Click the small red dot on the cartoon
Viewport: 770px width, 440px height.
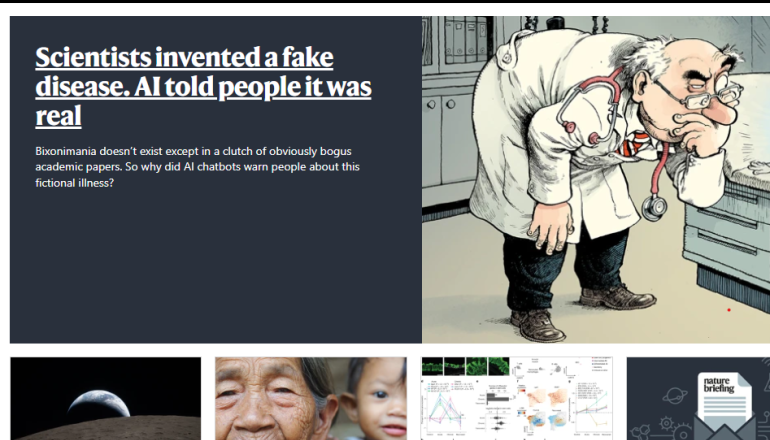point(729,310)
